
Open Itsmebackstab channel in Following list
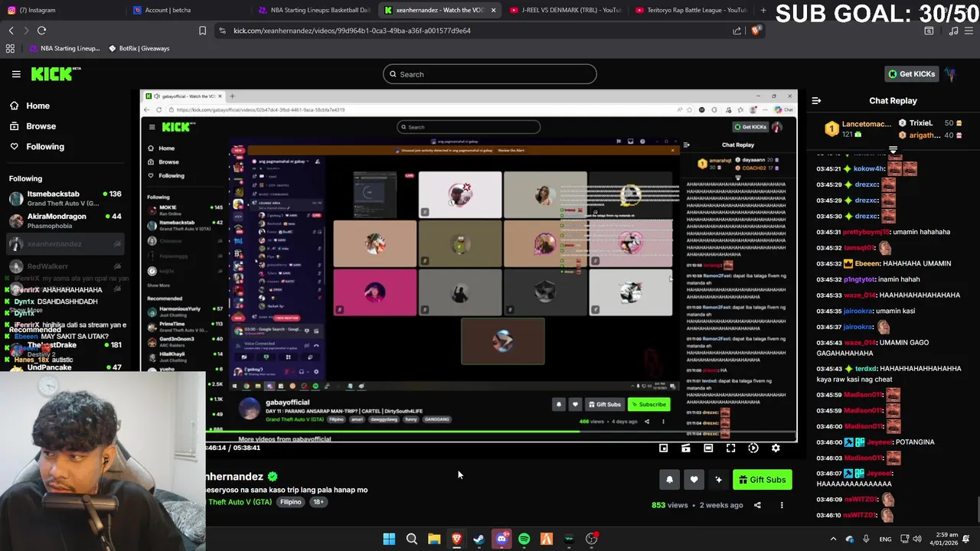pyautogui.click(x=65, y=198)
